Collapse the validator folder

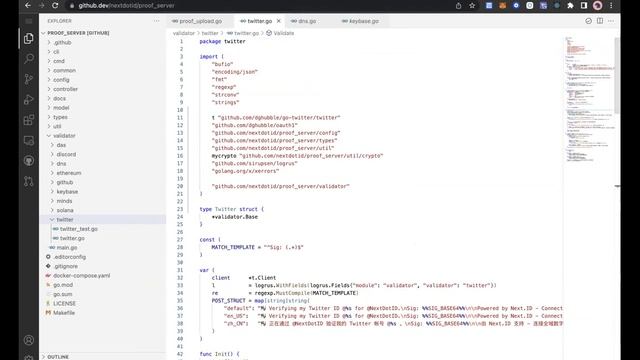[64, 136]
